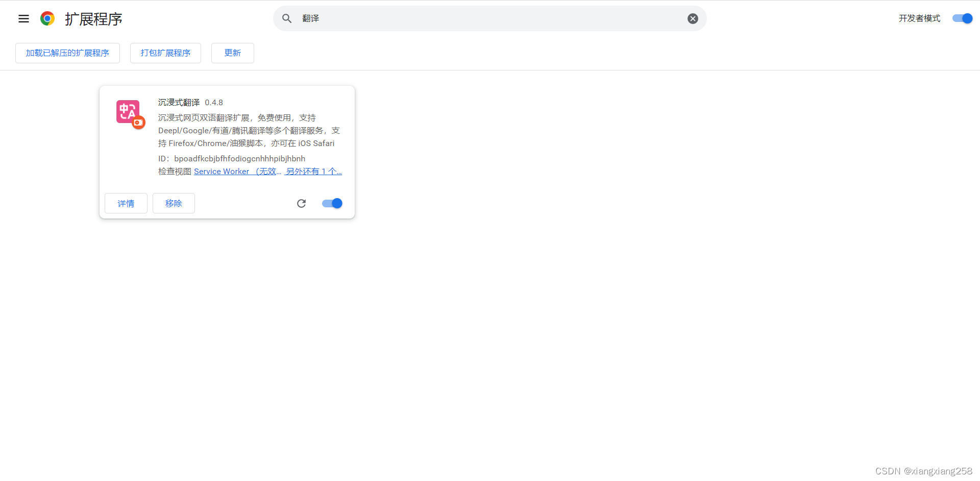980x481 pixels.
Task: Clear the search box with X icon
Action: 693,18
